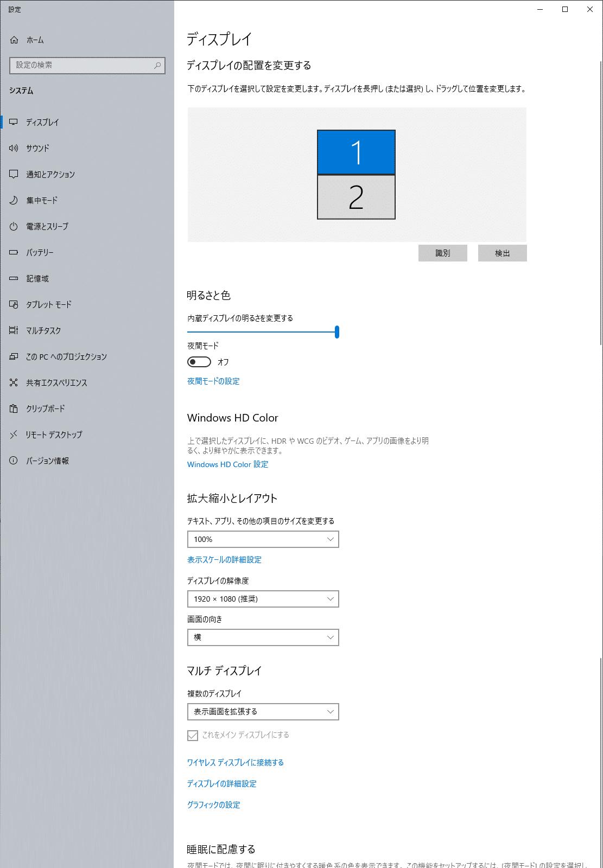This screenshot has height=868, width=603.
Task: Select バッテリー in the sidebar
Action: pos(40,252)
